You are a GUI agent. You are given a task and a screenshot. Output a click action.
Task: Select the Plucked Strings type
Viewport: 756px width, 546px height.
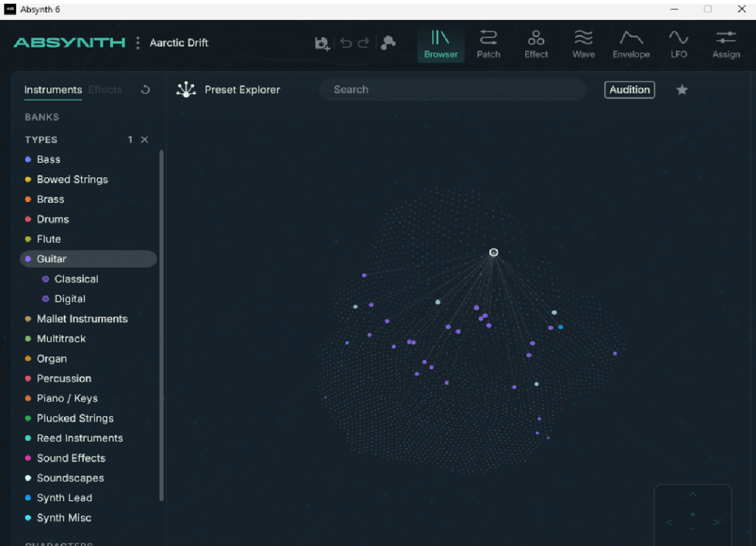[89, 418]
